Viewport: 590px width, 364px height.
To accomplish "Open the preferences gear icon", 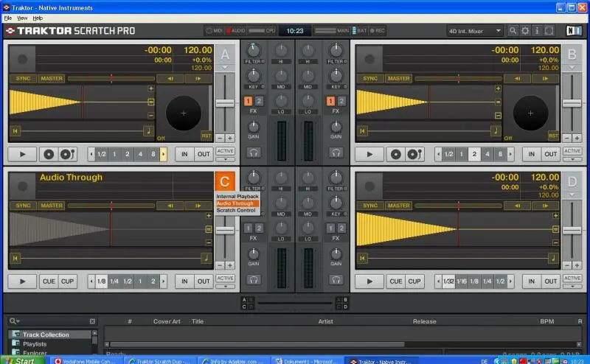I will tap(525, 31).
